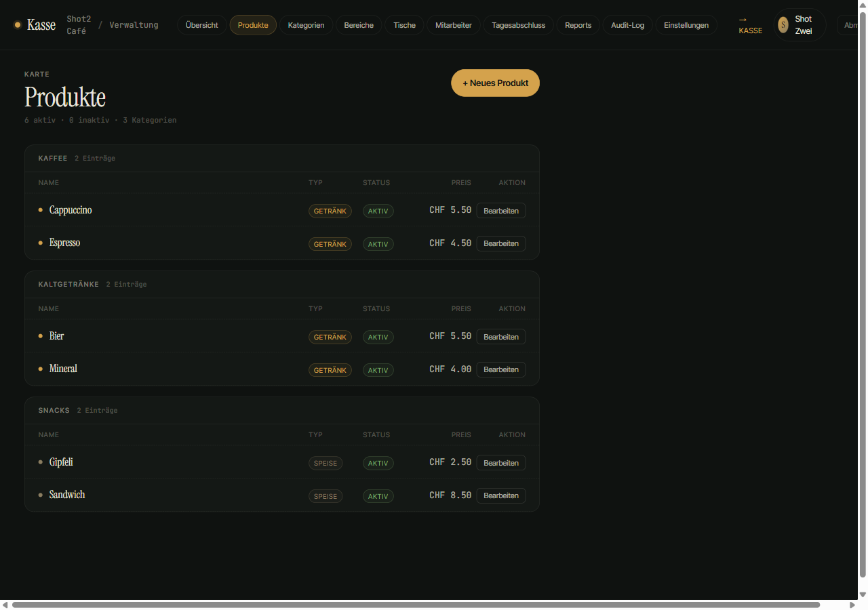868x610 pixels.
Task: Go to the Übersicht tab
Action: coord(202,25)
